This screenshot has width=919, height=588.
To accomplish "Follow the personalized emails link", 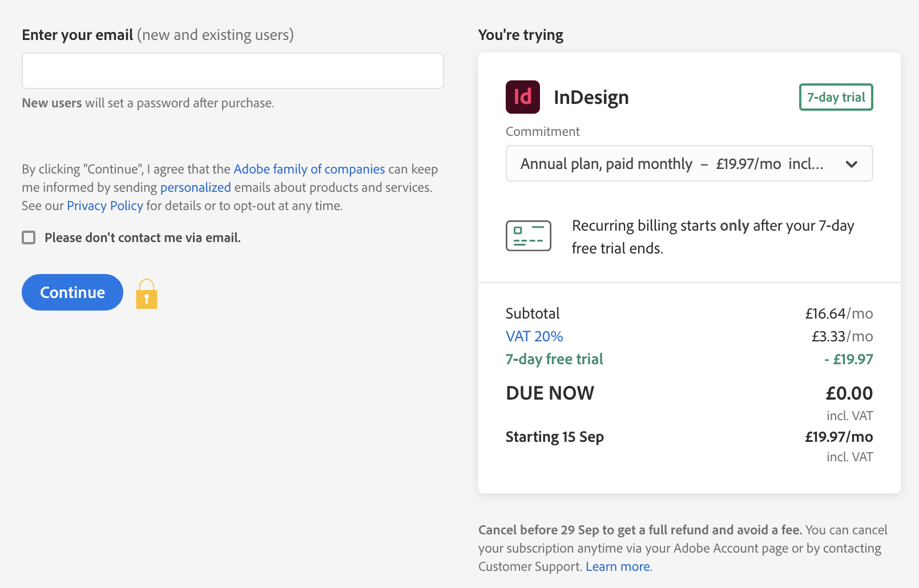I will point(195,187).
